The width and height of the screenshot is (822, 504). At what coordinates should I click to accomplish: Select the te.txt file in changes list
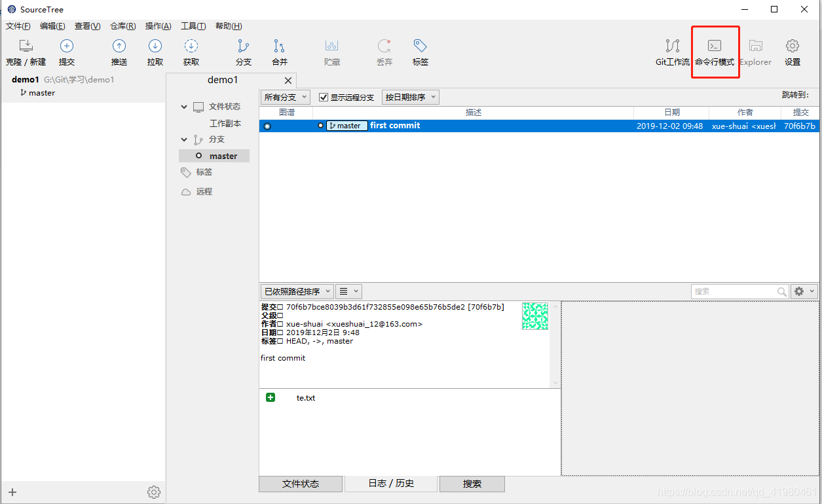pyautogui.click(x=306, y=397)
